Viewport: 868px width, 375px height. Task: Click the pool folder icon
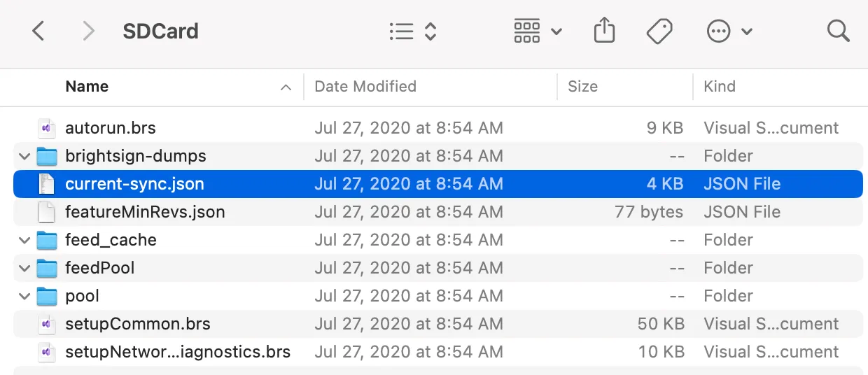click(47, 296)
